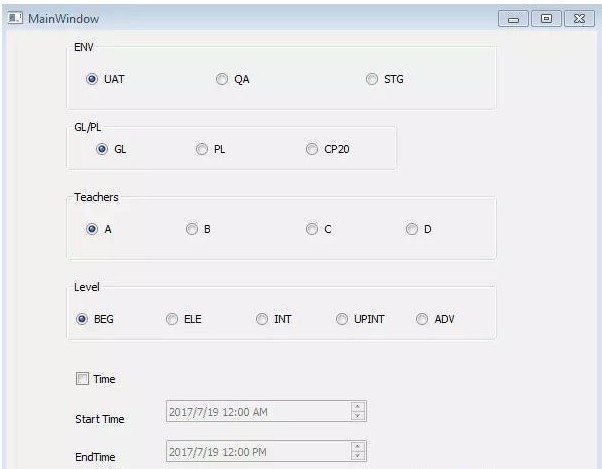
Task: Choose the PL radio option
Action: click(x=202, y=149)
